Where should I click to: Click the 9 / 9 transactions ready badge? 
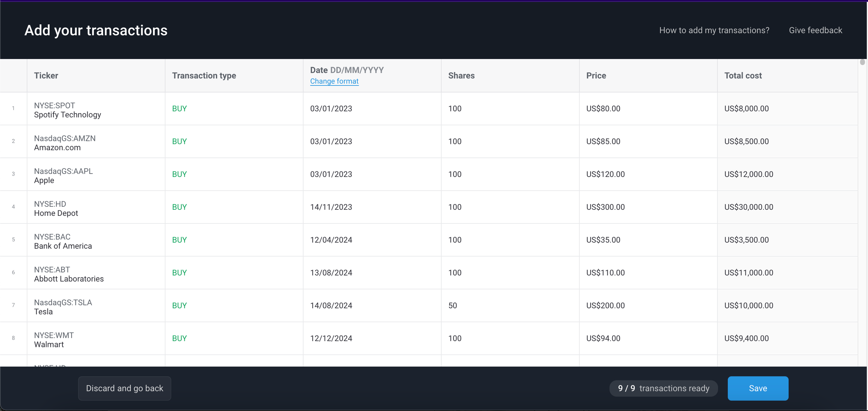pyautogui.click(x=664, y=388)
